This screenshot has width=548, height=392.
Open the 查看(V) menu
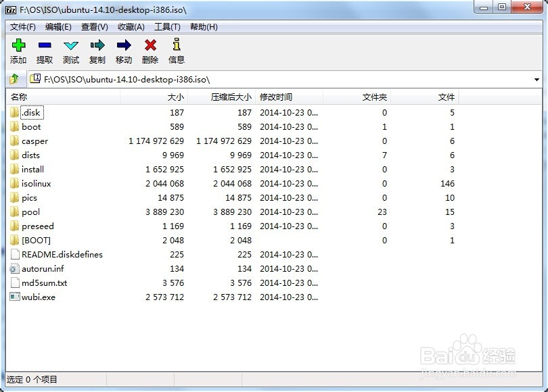click(x=94, y=27)
